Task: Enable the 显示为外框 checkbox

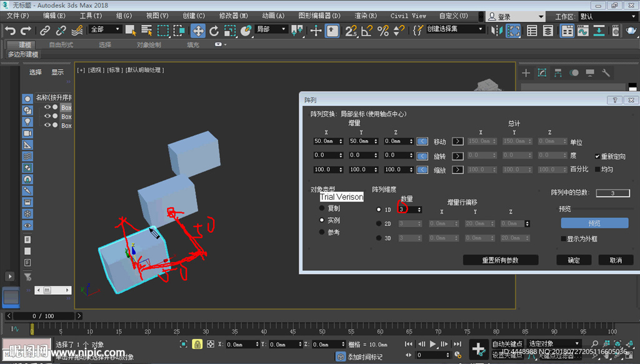Action: coord(563,239)
